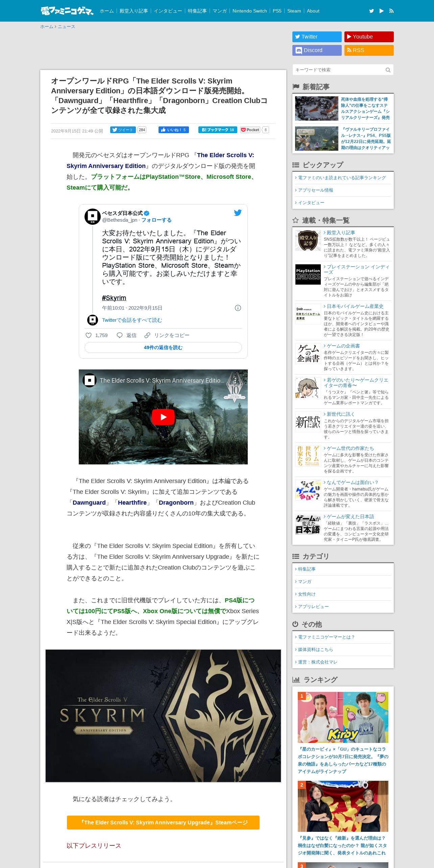Click リンクをコピー on the tweet
The height and width of the screenshot is (868, 434).
(172, 335)
